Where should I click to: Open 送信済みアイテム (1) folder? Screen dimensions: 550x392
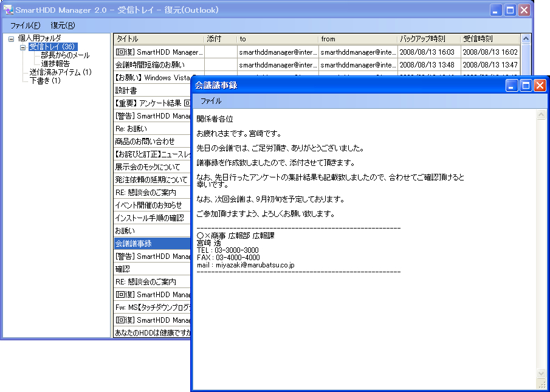[60, 72]
